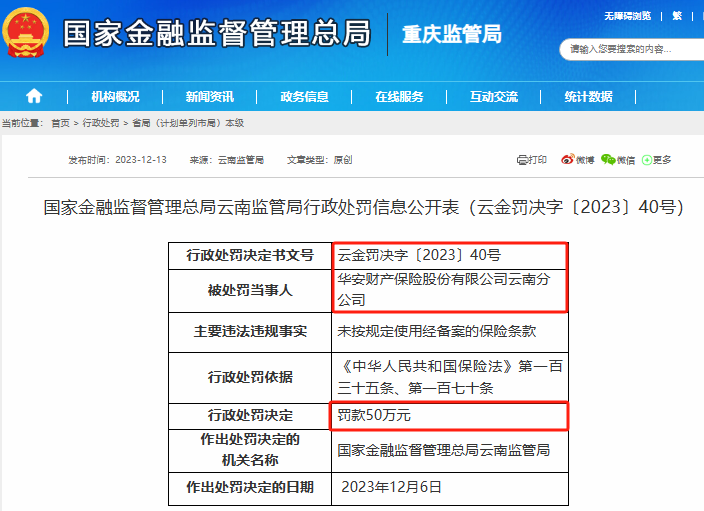Image resolution: width=704 pixels, height=511 pixels.
Task: Switch to traditional Chinese 繁
Action: pyautogui.click(x=677, y=16)
